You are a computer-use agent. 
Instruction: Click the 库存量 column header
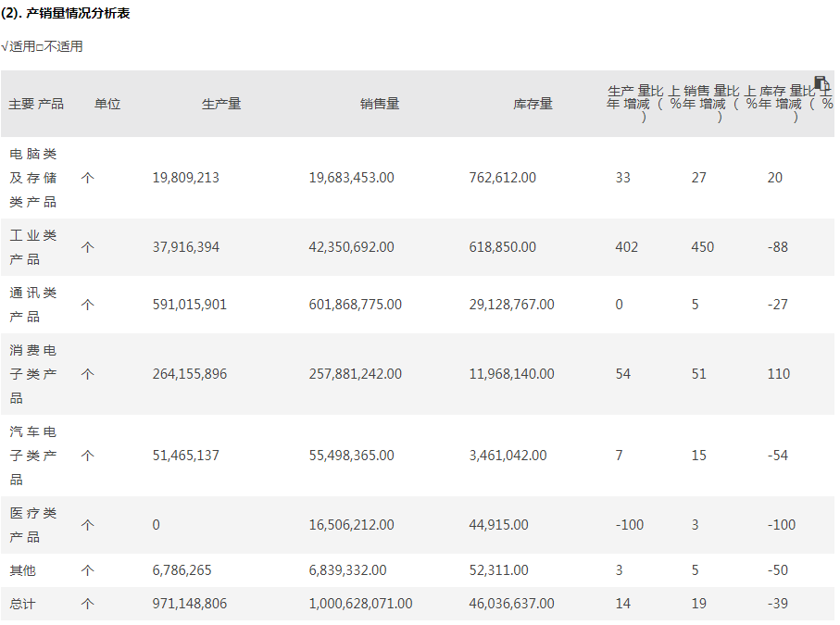[533, 104]
